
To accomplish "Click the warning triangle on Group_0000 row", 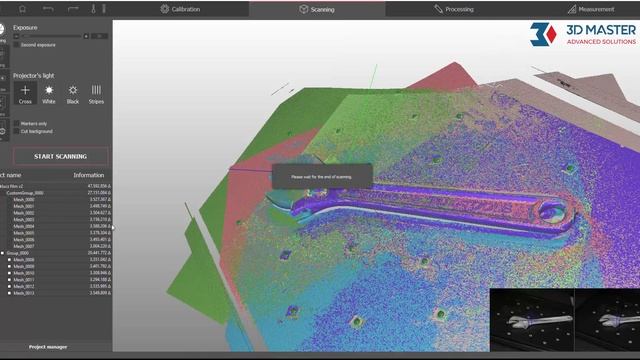I will click(109, 253).
